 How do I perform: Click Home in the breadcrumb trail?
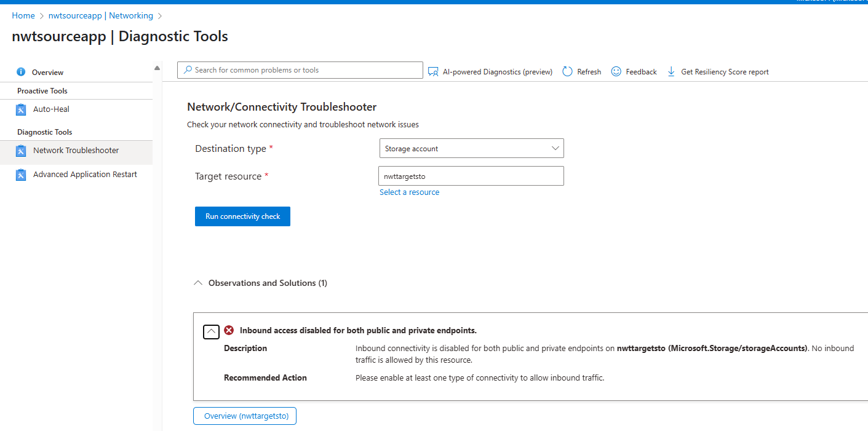[23, 15]
